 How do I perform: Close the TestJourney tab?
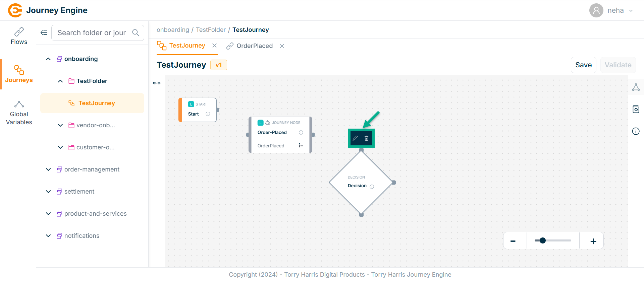[215, 46]
